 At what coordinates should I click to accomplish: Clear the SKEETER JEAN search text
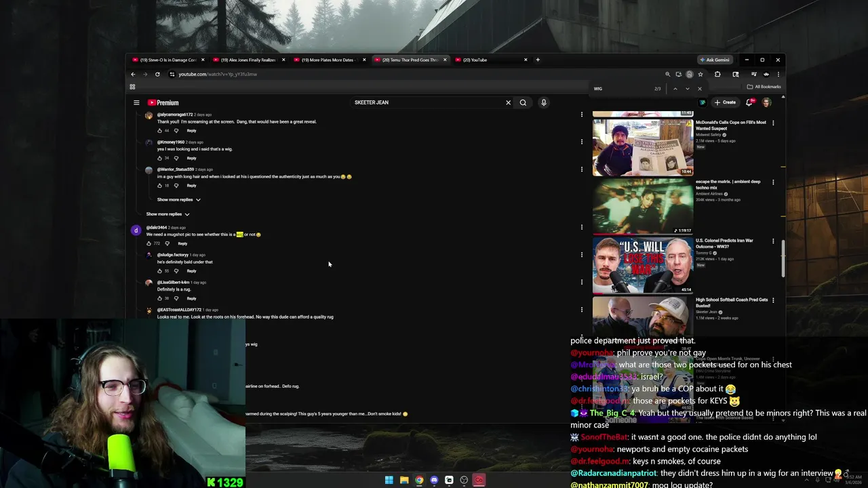[508, 102]
